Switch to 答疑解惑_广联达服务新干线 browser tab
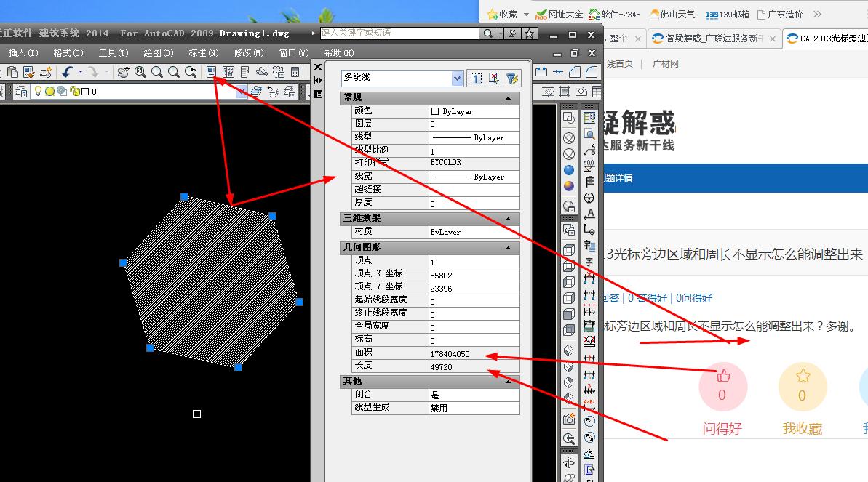Viewport: 868px width, 482px height. (714, 39)
